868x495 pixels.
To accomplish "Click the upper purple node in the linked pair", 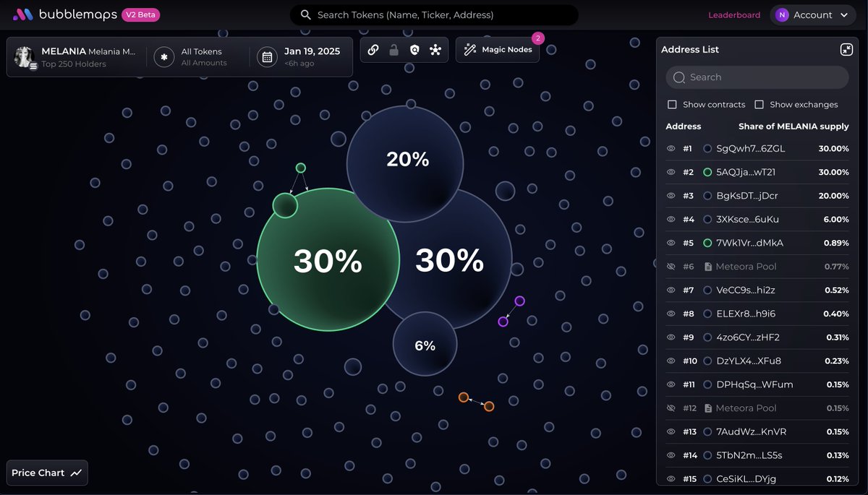I will [x=519, y=301].
